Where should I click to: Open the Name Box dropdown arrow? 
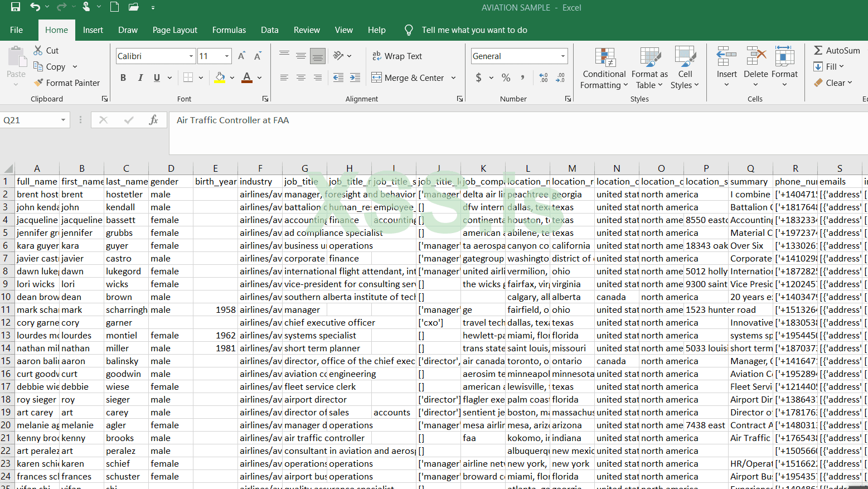(x=63, y=120)
